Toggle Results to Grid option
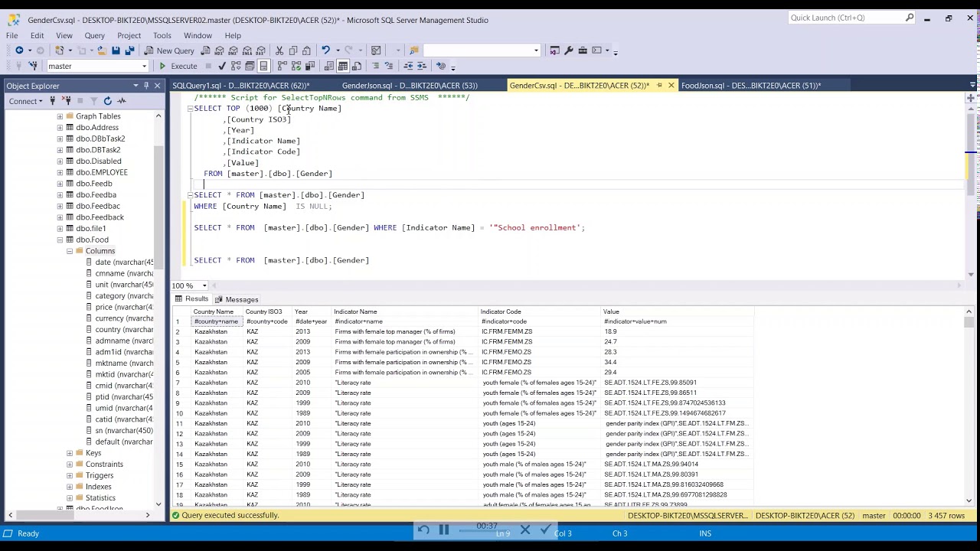 [343, 66]
